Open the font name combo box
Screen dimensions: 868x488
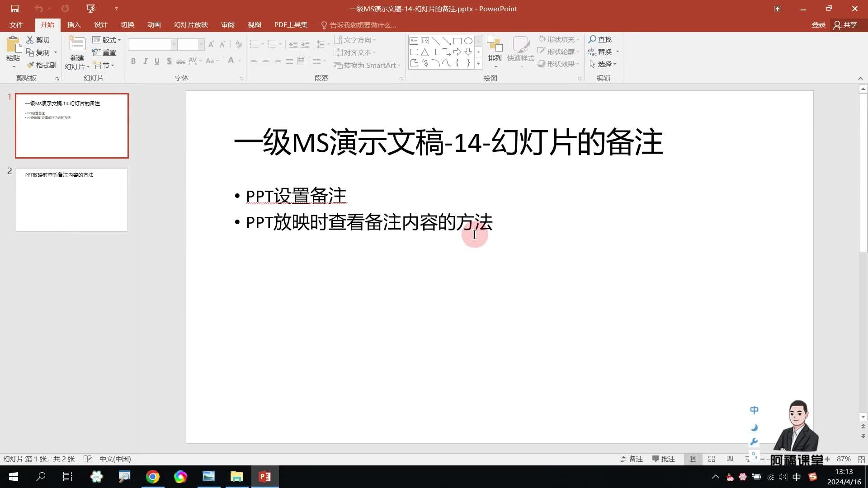152,44
